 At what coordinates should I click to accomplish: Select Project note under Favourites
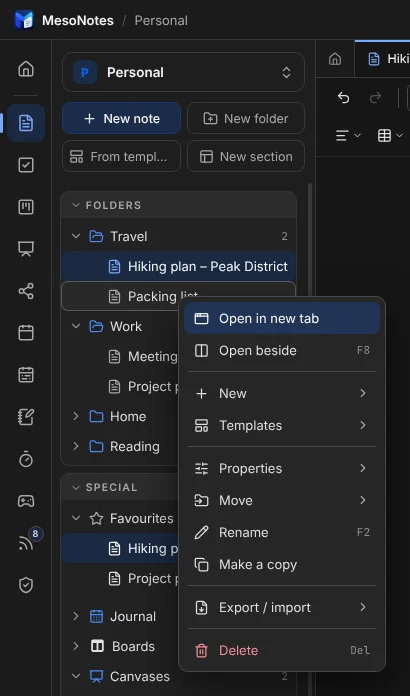120,579
